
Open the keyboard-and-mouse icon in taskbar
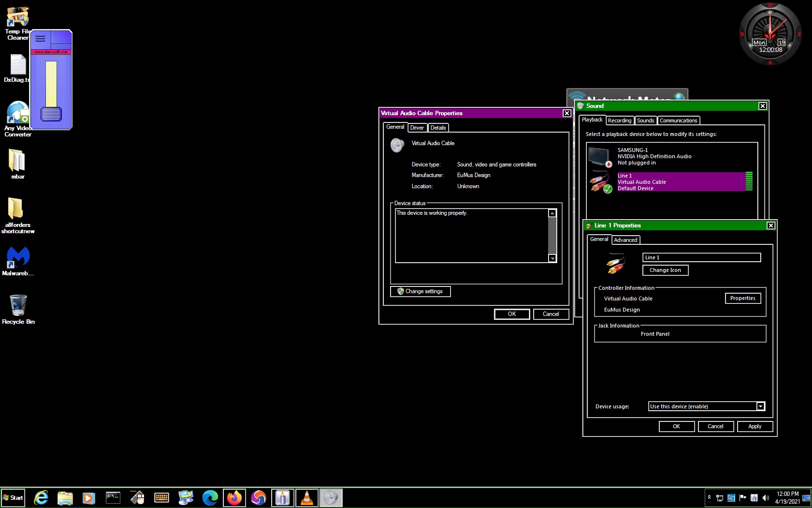[x=137, y=497]
